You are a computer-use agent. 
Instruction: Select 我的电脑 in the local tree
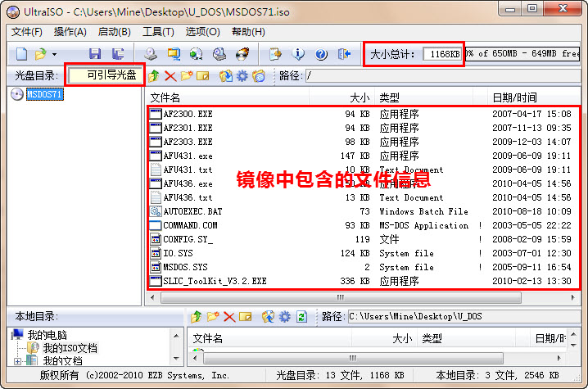47,335
